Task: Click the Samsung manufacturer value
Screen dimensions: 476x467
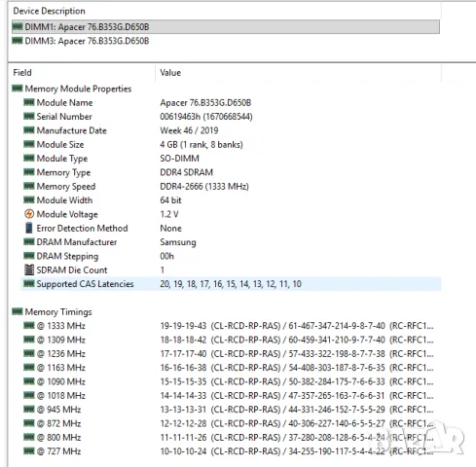Action: (178, 242)
